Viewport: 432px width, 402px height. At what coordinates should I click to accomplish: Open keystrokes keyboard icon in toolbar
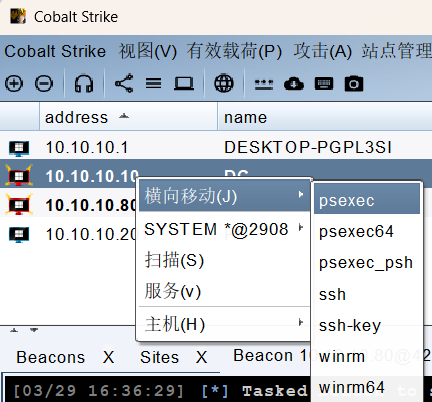point(324,84)
